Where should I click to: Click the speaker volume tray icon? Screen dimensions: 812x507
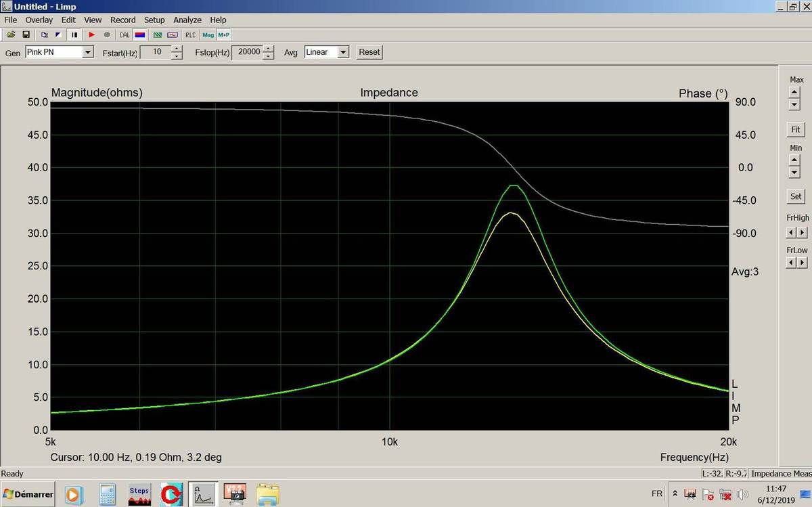point(742,495)
